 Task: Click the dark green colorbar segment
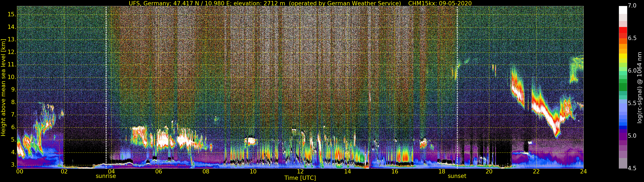(623, 87)
